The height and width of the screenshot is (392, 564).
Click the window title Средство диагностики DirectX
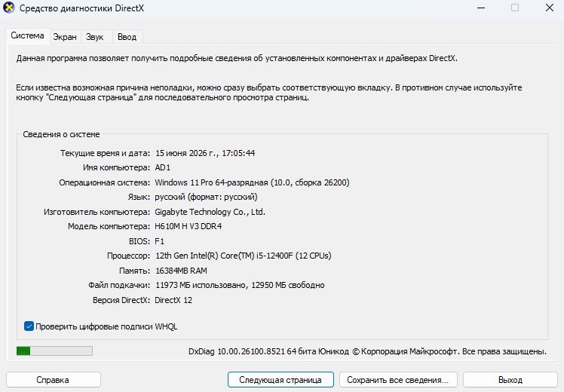click(81, 8)
